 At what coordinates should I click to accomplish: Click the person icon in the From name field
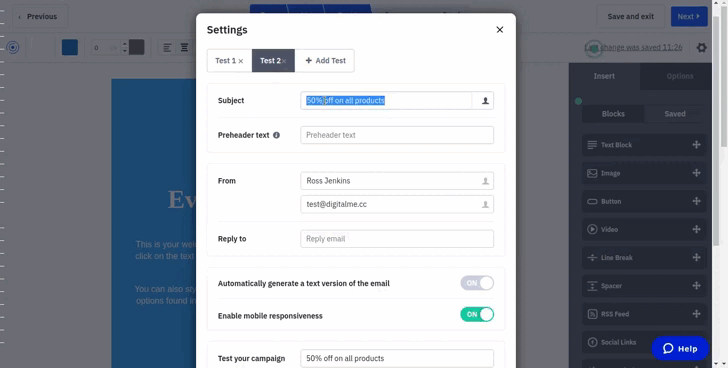point(485,181)
